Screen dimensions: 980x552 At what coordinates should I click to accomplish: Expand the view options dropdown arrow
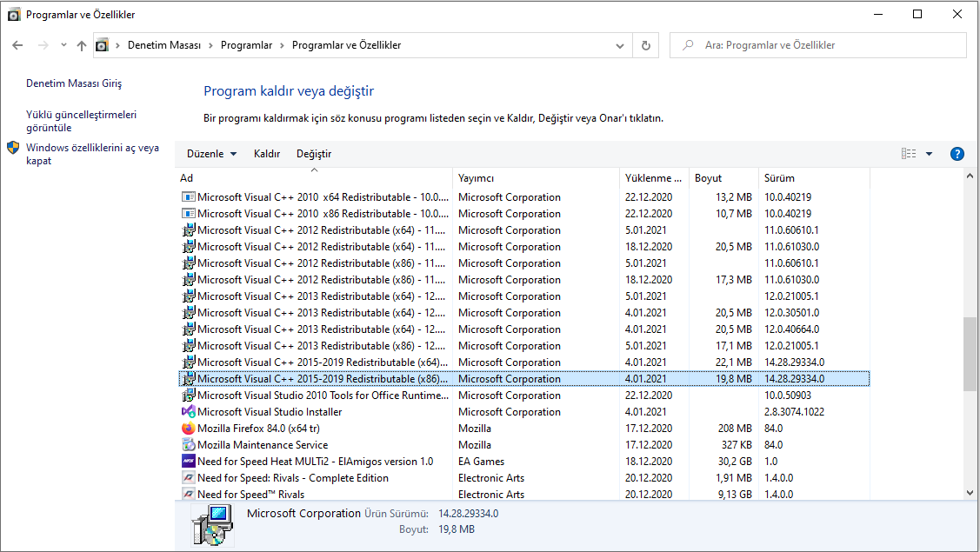click(929, 154)
